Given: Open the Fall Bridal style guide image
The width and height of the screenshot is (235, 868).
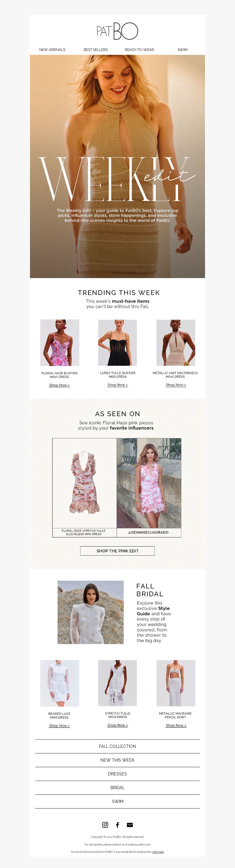Looking at the screenshot, I should pos(90,612).
